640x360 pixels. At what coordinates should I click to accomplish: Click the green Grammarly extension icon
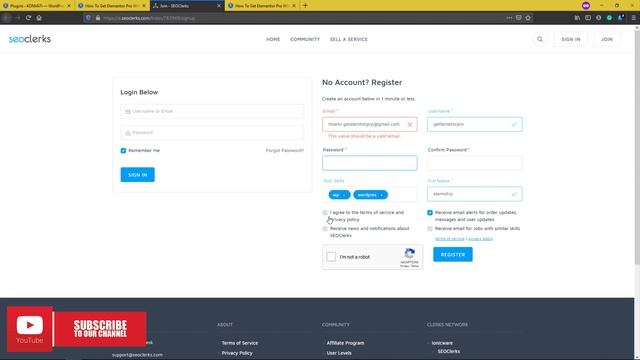609,18
